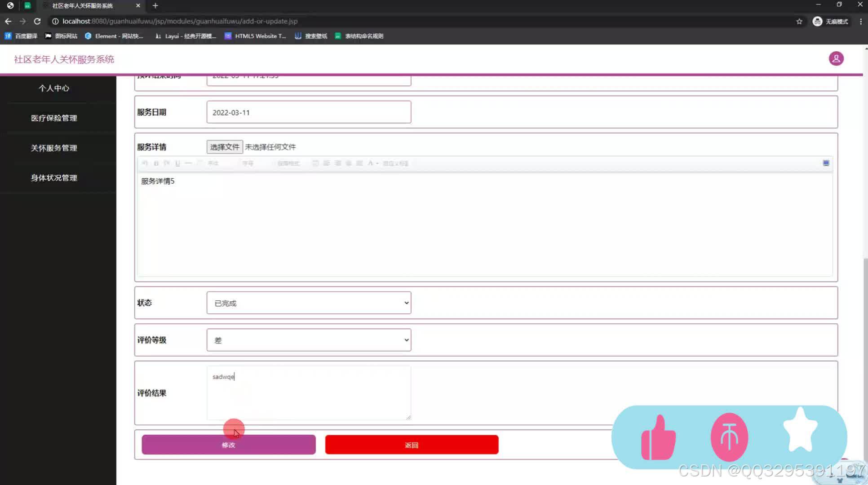The width and height of the screenshot is (868, 485).
Task: Open a new browser tab
Action: (155, 5)
